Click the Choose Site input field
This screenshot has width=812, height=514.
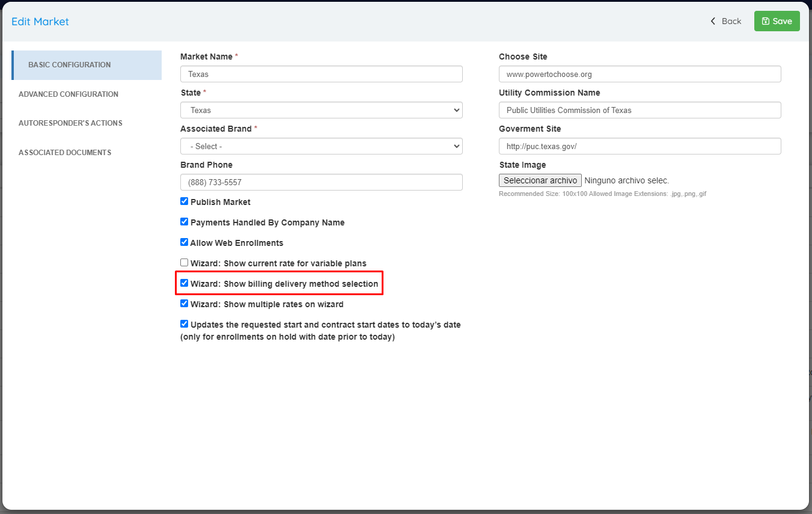click(640, 74)
